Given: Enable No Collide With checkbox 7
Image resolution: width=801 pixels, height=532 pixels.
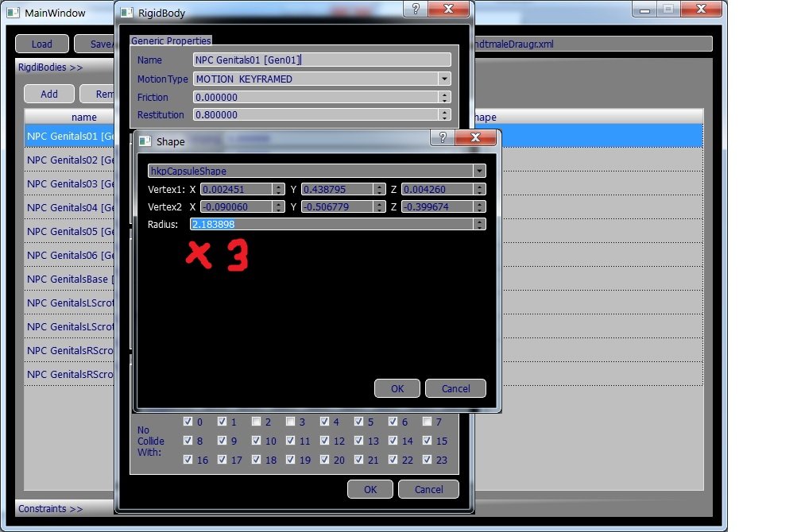Looking at the screenshot, I should [x=427, y=421].
